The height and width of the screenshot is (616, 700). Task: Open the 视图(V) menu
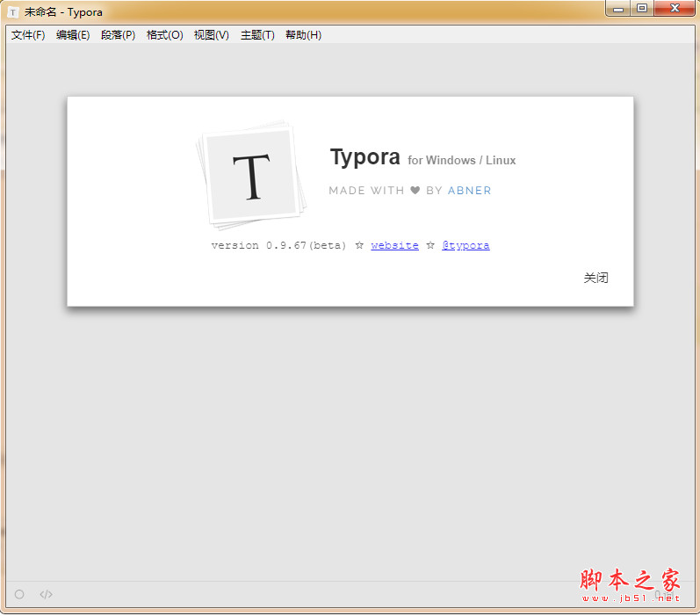[211, 35]
